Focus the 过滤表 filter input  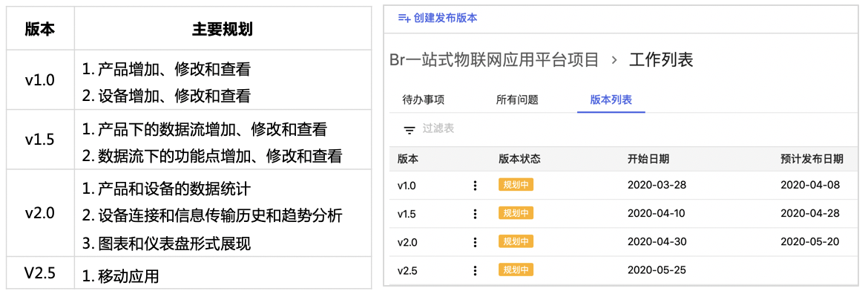(x=438, y=128)
